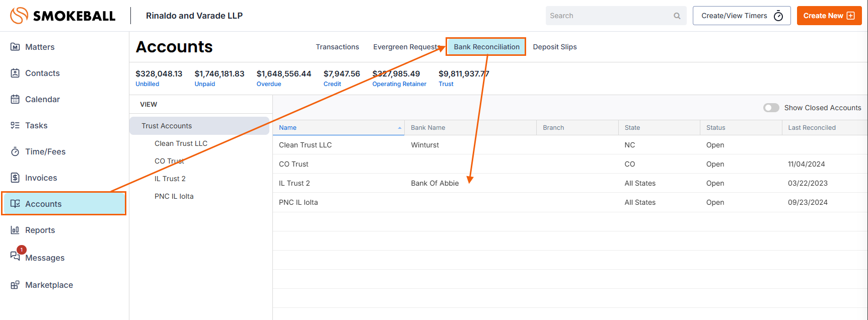Image resolution: width=868 pixels, height=320 pixels.
Task: Switch to the Bank Reconciliation tab
Action: tap(486, 47)
